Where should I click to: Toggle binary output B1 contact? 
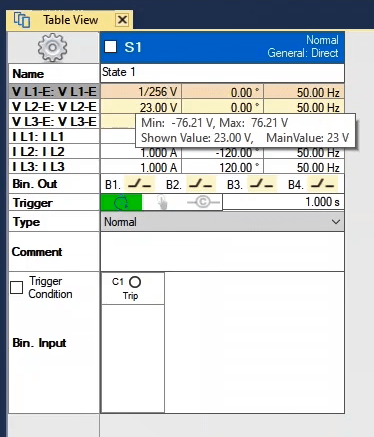tap(140, 184)
